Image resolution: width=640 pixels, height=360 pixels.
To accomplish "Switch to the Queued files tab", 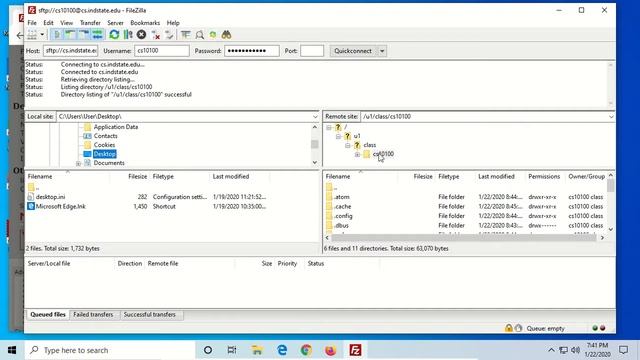I will click(x=48, y=315).
